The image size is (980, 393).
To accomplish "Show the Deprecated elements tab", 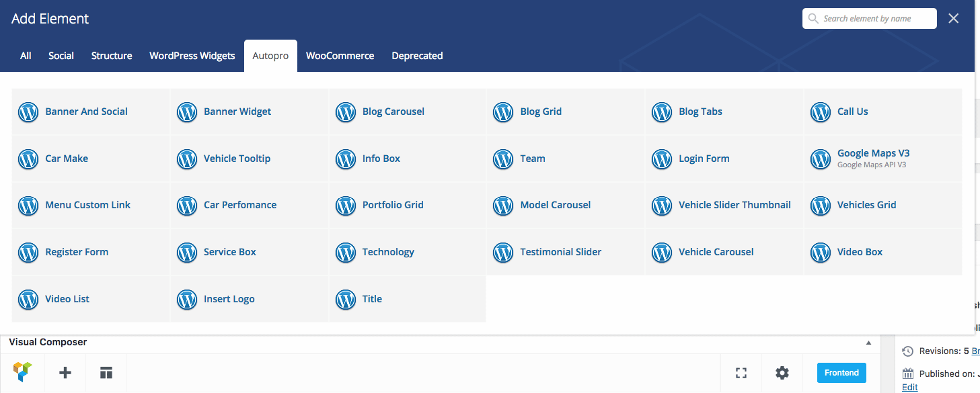I will [x=417, y=56].
